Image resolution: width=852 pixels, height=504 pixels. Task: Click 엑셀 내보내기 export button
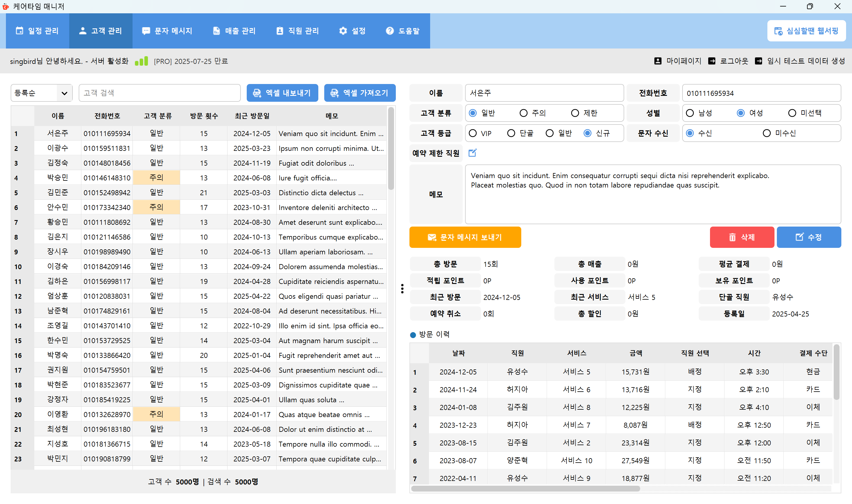(282, 93)
